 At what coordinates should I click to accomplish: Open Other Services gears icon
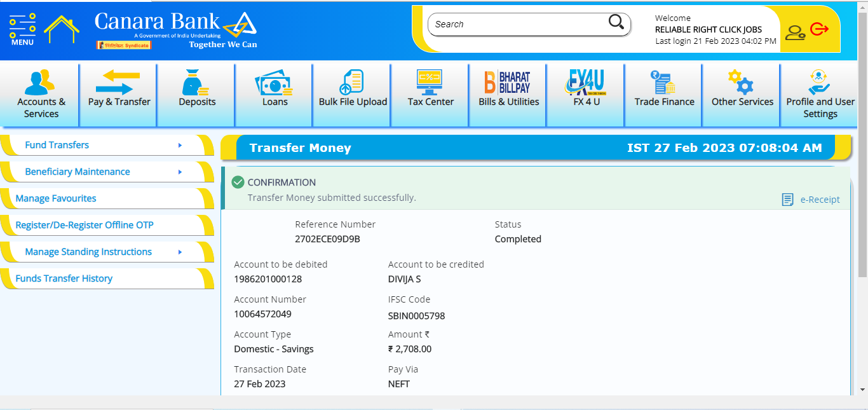[x=742, y=82]
